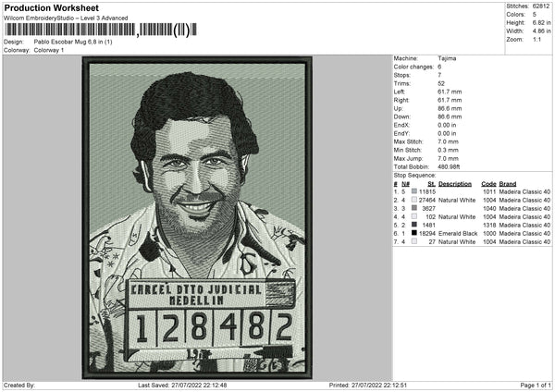Click the 'Description' column header
Viewport: 555px width, 392px height.
(455, 184)
